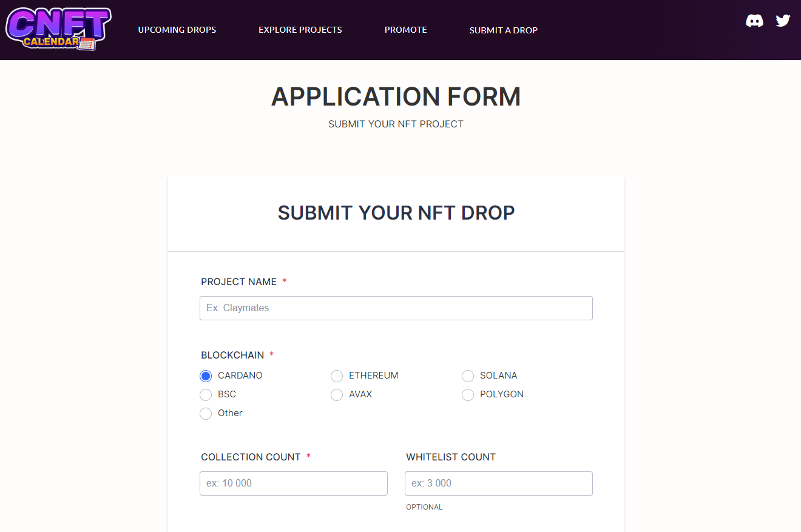Open the UPCOMING DROPS menu item
The image size is (801, 532).
177,30
